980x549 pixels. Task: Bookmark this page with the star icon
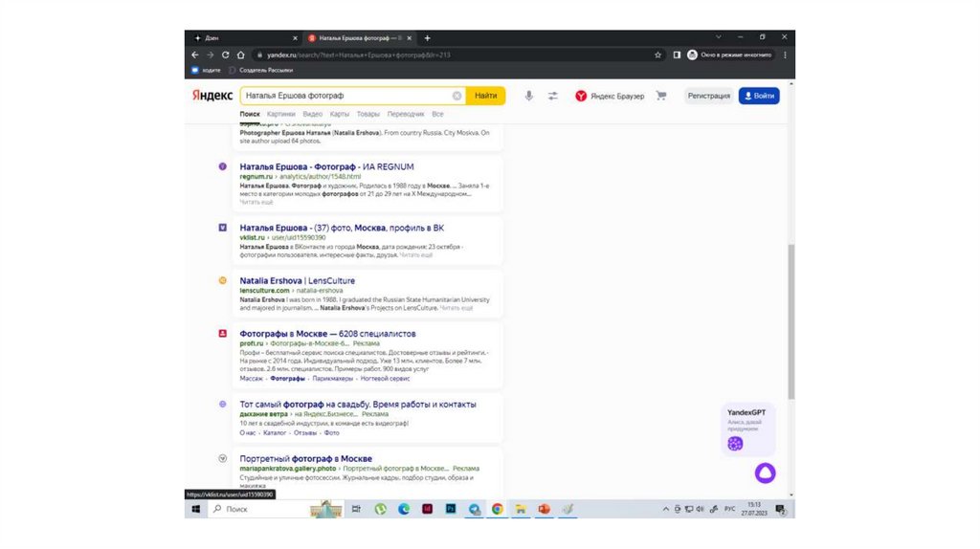coord(657,55)
